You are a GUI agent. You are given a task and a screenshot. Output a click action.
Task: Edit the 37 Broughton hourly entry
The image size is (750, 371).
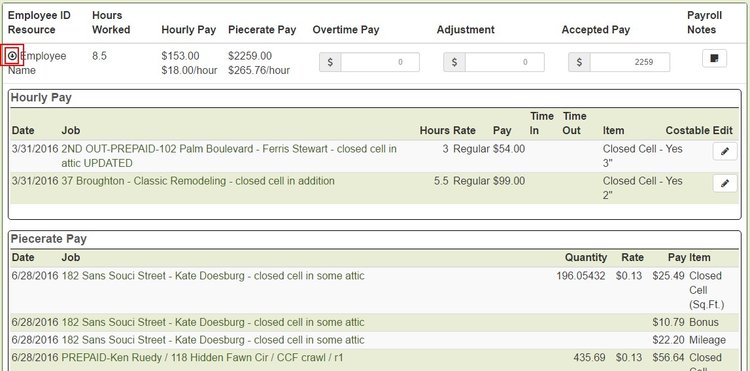pyautogui.click(x=725, y=183)
